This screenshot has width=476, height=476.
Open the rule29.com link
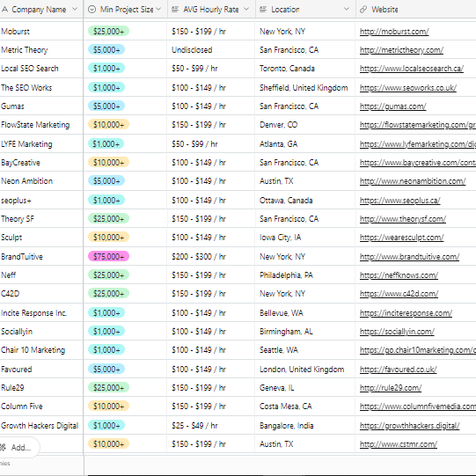point(391,388)
